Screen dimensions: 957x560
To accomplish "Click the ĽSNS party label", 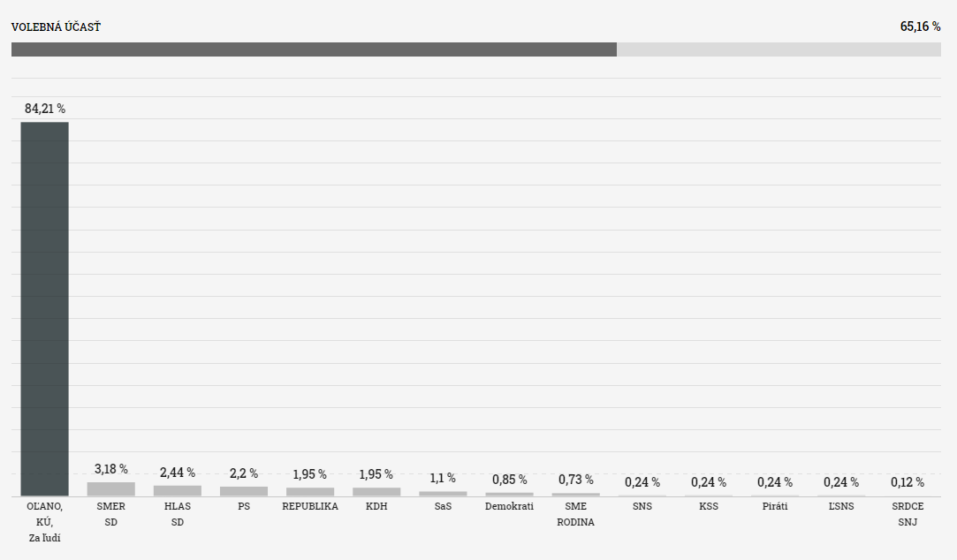I will (x=841, y=506).
